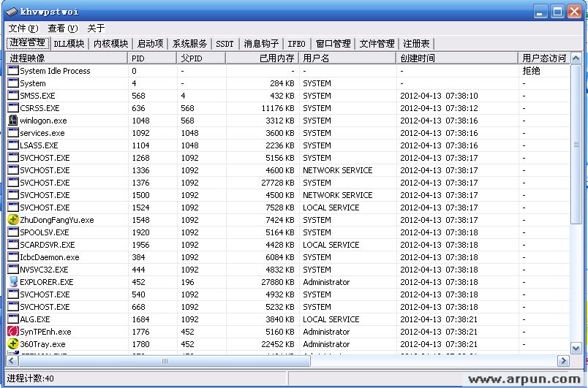Click the 拒绝 cell for System Idle Process

(x=532, y=71)
